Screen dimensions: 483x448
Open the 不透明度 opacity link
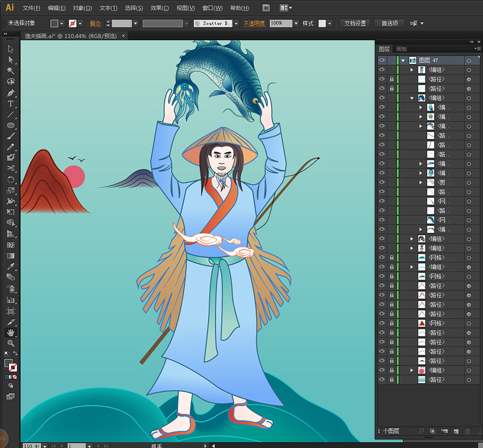click(x=255, y=24)
